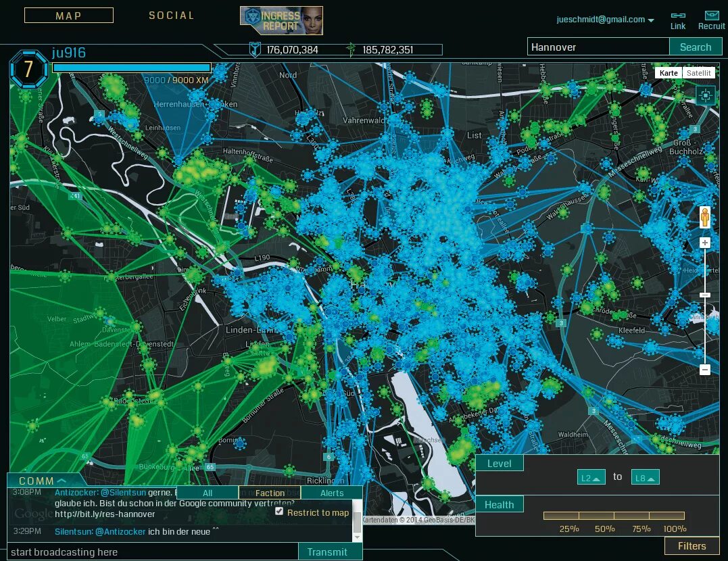
Task: Click the ju916 agent name
Action: (69, 53)
